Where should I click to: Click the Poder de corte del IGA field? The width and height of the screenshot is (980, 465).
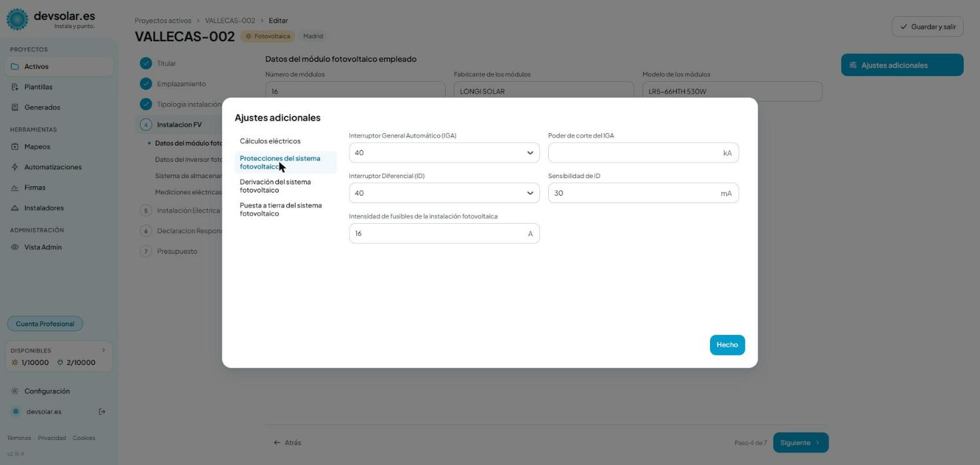pyautogui.click(x=643, y=153)
